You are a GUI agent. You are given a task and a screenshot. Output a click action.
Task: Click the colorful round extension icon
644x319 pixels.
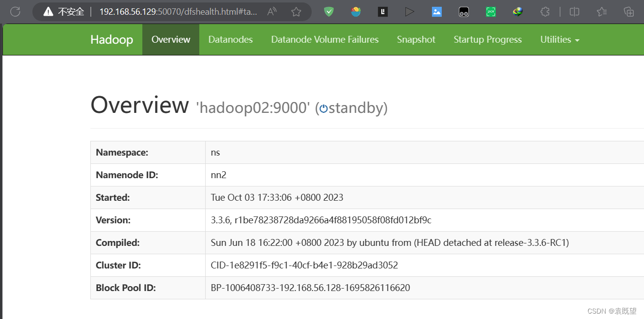coord(356,12)
